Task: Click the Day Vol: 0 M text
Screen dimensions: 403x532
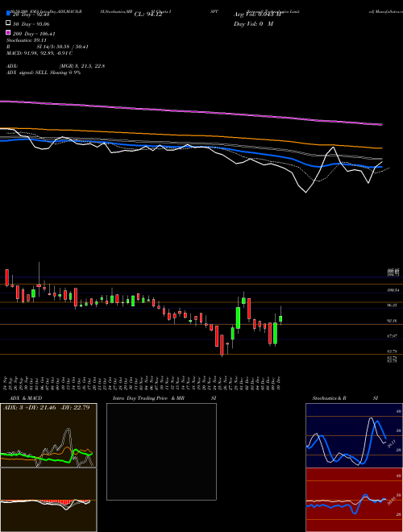Action: (x=253, y=24)
